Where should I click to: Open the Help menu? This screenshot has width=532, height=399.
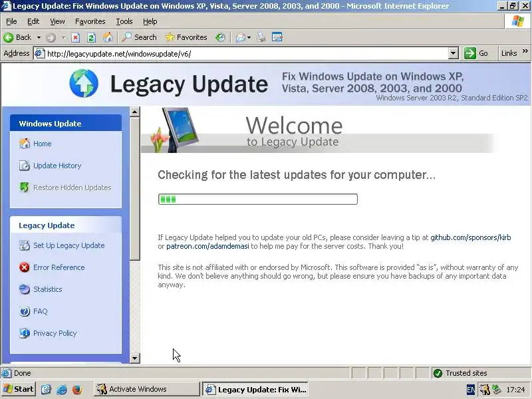pyautogui.click(x=150, y=21)
